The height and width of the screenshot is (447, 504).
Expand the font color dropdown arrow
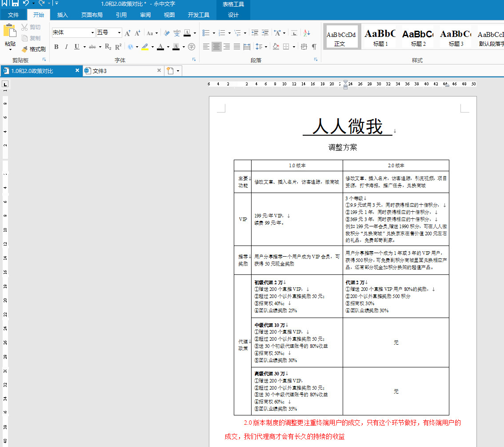click(x=168, y=47)
